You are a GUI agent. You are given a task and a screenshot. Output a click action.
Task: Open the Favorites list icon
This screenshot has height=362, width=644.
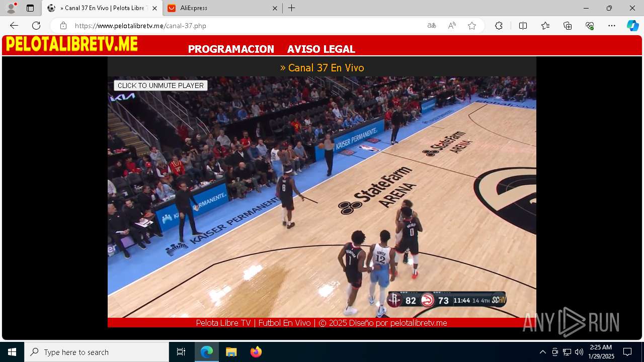tap(545, 26)
